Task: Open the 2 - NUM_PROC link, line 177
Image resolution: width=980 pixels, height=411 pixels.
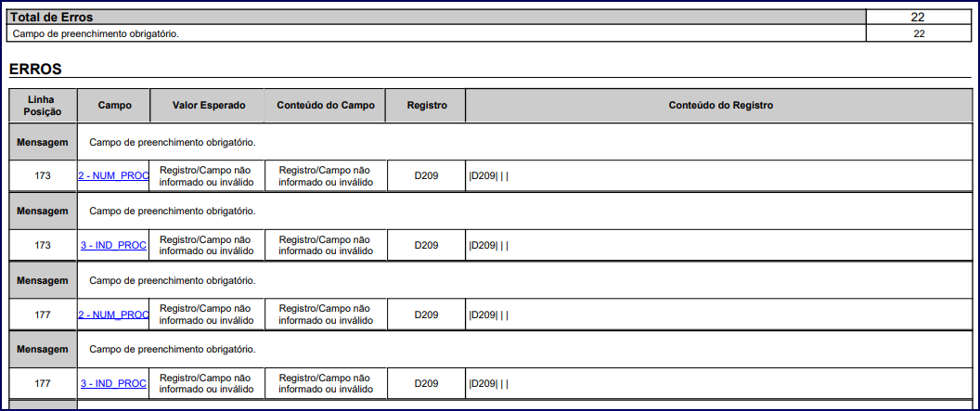Action: click(113, 315)
